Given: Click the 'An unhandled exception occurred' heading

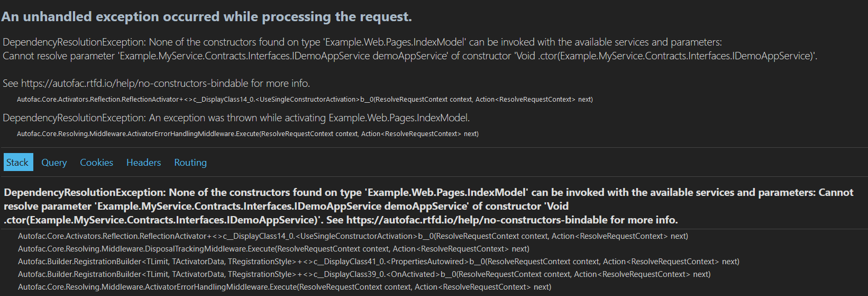Looking at the screenshot, I should click(x=206, y=17).
